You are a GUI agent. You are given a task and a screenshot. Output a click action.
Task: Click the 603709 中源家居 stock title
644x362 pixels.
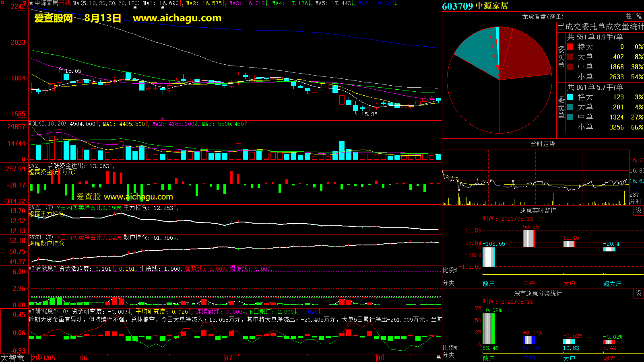(475, 6)
